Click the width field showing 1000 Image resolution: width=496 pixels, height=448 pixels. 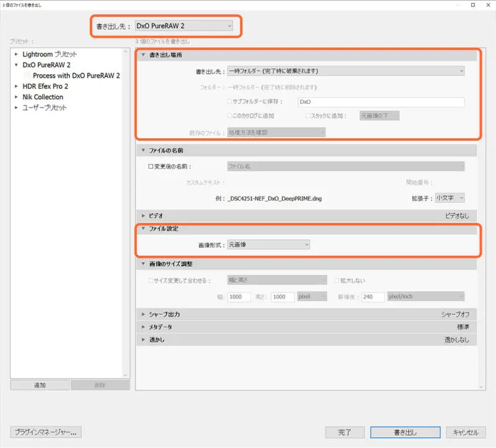(x=239, y=297)
